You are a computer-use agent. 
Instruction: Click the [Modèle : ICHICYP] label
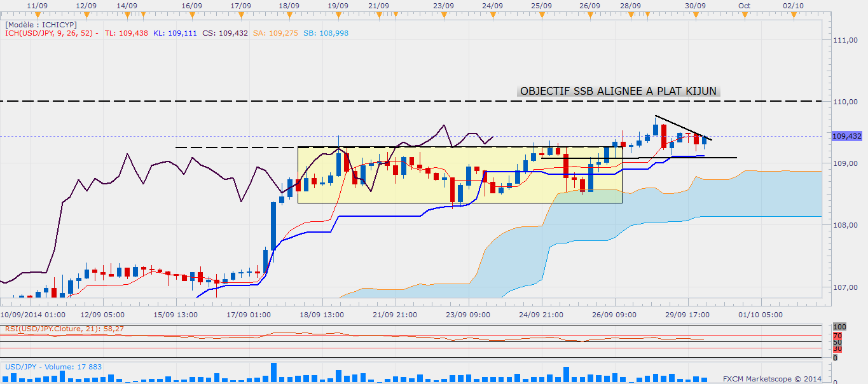click(41, 24)
